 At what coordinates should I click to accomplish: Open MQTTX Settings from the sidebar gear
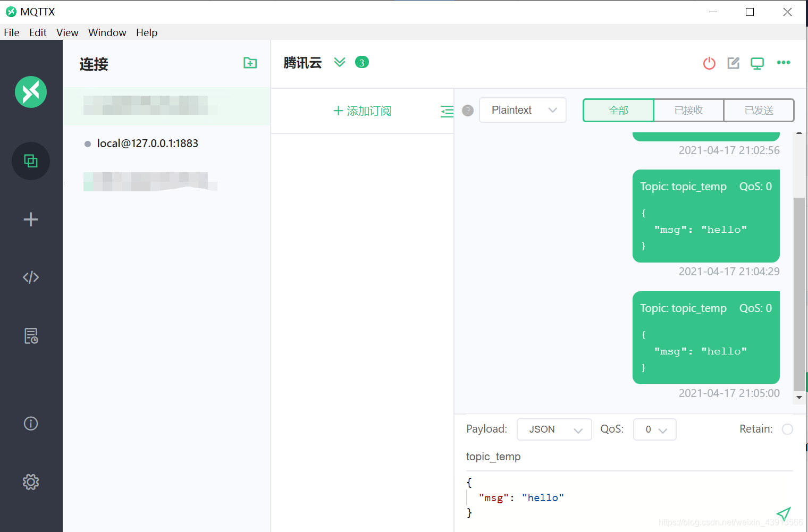31,482
